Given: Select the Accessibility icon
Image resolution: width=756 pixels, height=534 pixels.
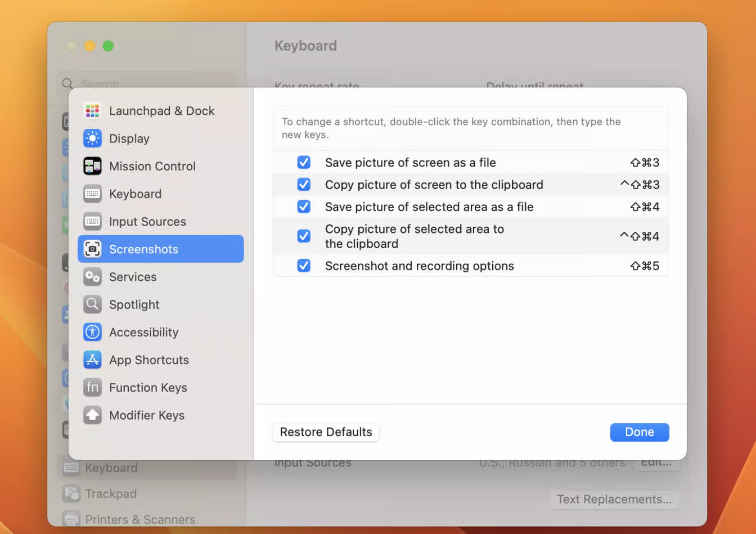Looking at the screenshot, I should (92, 332).
